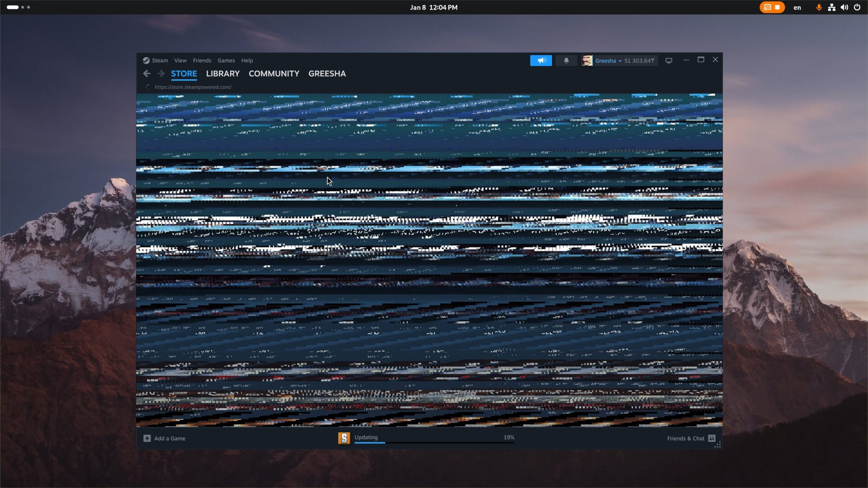Image resolution: width=868 pixels, height=488 pixels.
Task: Click the wallet balance 51 303,64₸
Action: (639, 61)
